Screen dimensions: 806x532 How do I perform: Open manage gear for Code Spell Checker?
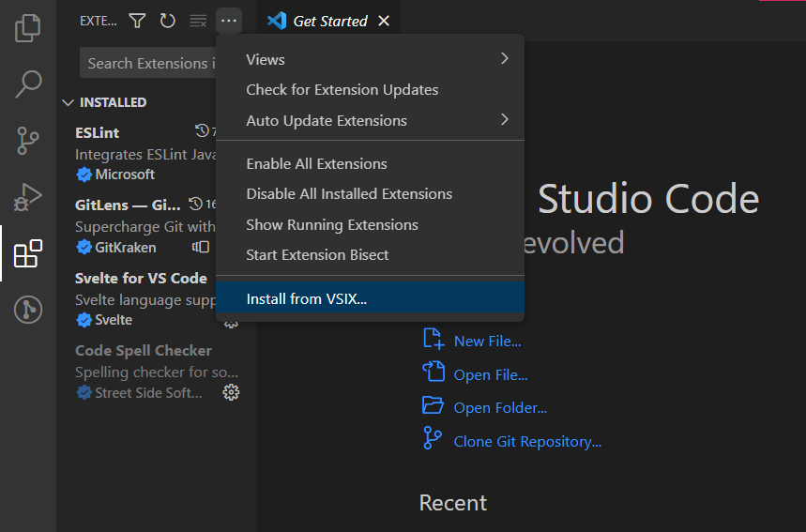point(231,393)
